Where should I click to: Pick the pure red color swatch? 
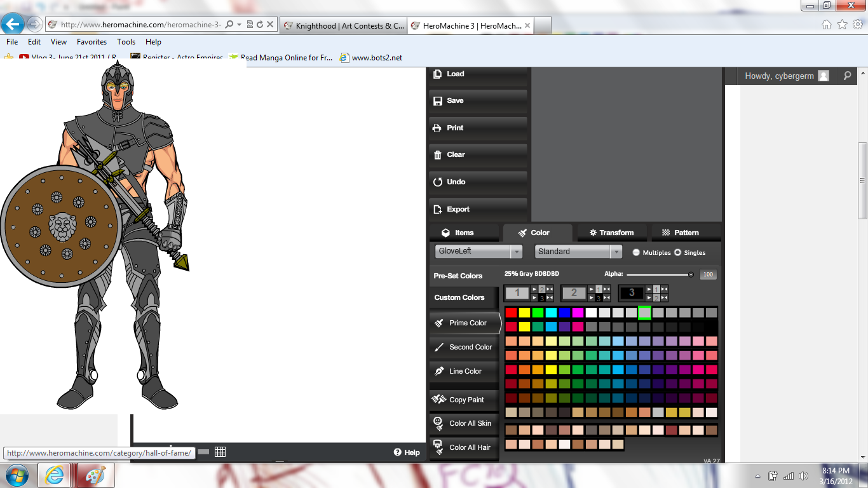[511, 313]
